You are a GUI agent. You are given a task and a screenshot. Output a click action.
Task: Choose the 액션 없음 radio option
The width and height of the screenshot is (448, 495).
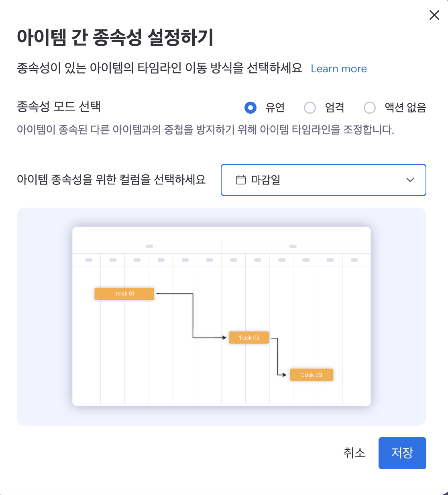coord(369,108)
